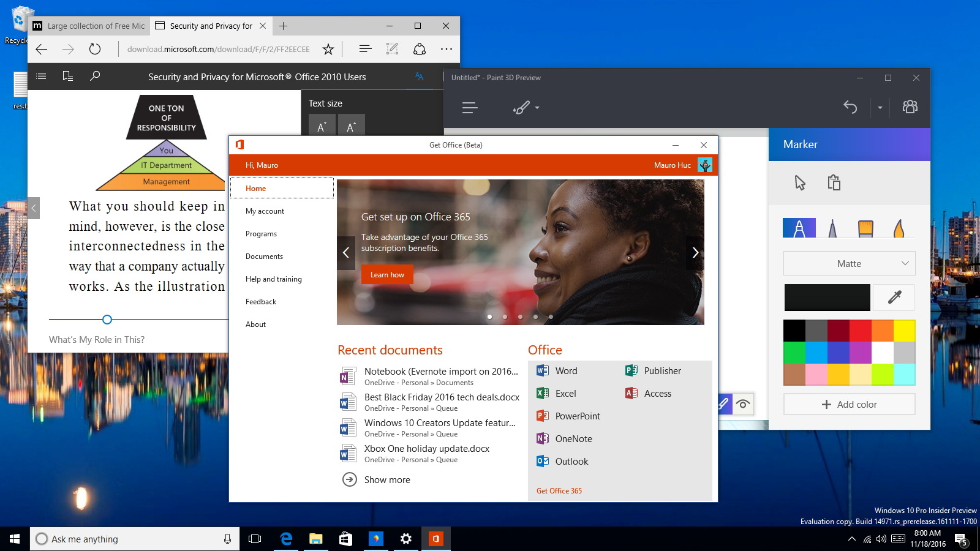
Task: Open Access from the Office list
Action: tap(648, 393)
